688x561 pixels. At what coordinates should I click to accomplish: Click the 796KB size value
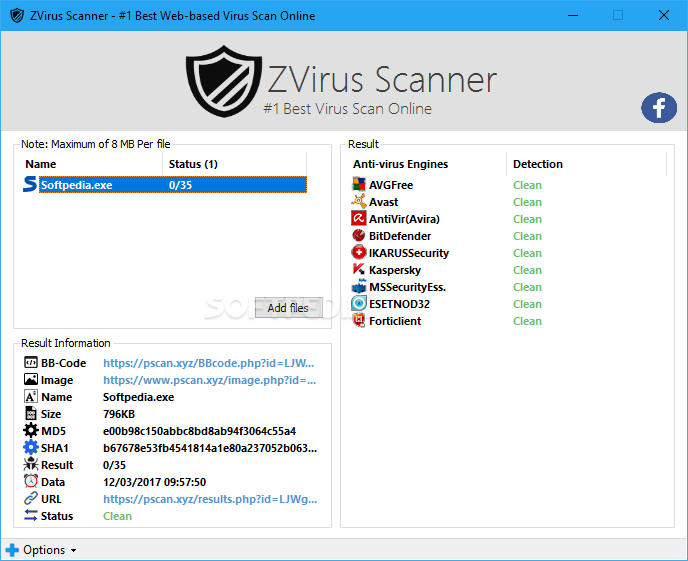click(x=118, y=414)
